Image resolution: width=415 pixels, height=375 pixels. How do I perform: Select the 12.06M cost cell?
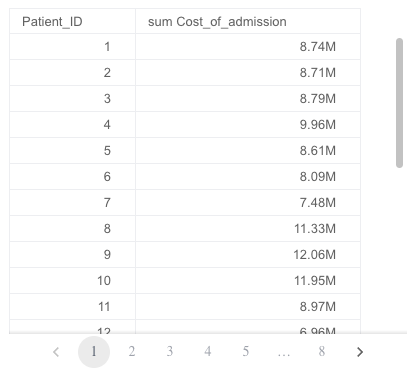248,255
